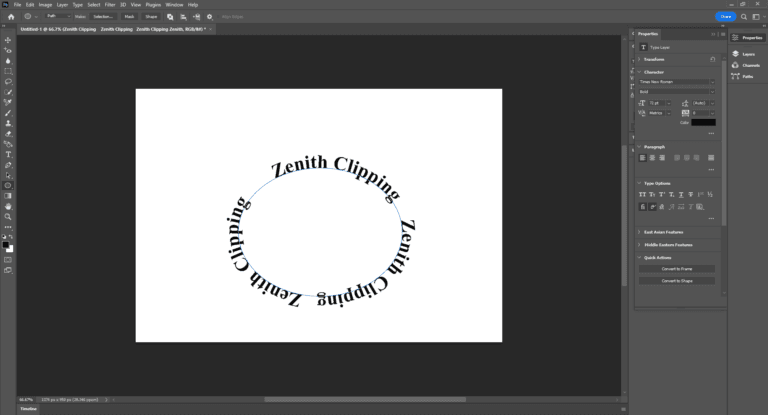This screenshot has width=768, height=415.
Task: Expand East Asian Features section
Action: (x=639, y=232)
